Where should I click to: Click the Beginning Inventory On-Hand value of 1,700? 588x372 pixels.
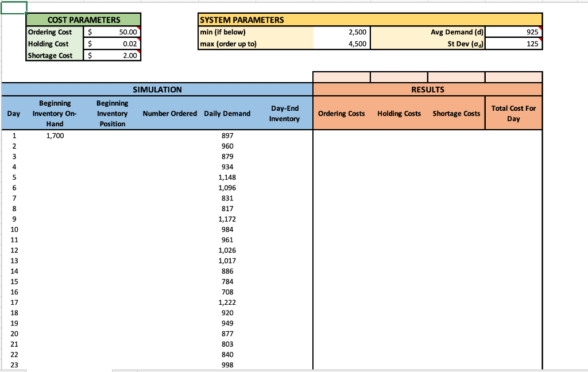pyautogui.click(x=55, y=135)
